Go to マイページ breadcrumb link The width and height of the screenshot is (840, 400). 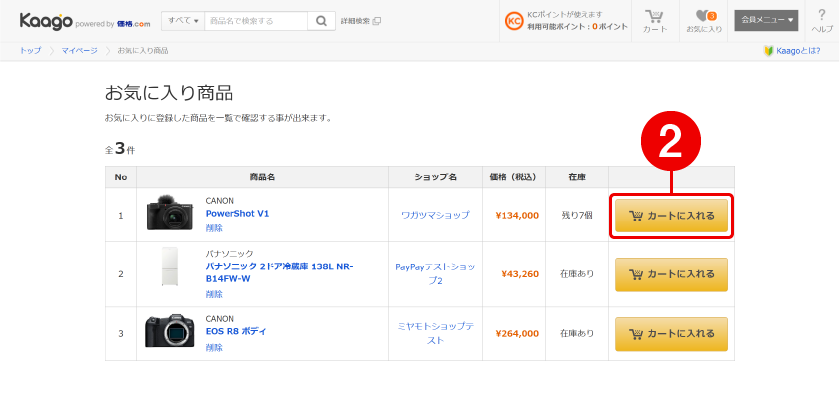pos(79,51)
